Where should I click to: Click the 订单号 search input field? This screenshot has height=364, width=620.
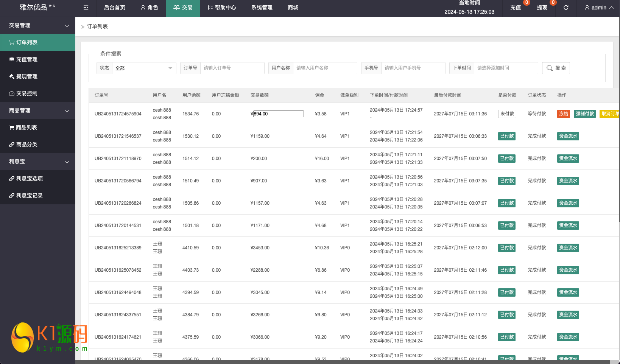pos(232,68)
